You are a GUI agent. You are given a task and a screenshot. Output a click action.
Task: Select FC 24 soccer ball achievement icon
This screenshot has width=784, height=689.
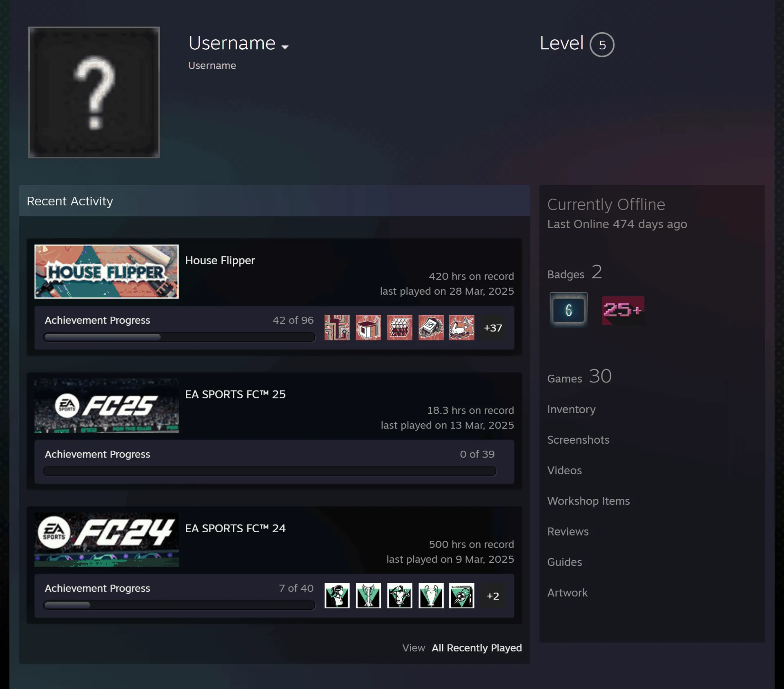462,596
